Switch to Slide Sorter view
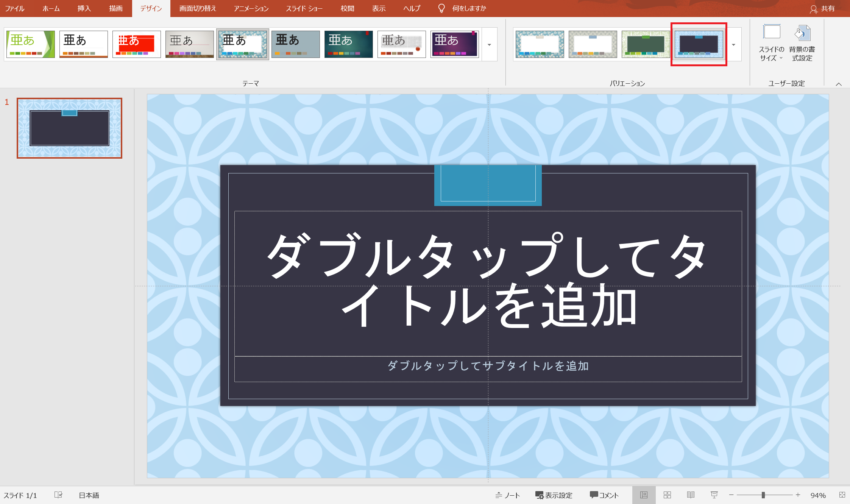The height and width of the screenshot is (504, 850). [x=667, y=495]
